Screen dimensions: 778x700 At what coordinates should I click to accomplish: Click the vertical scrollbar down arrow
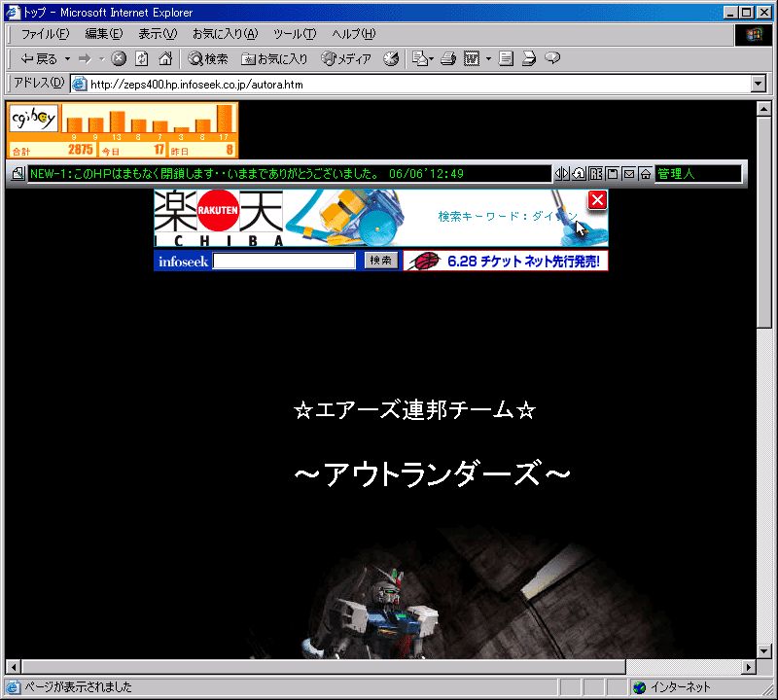pos(763,650)
